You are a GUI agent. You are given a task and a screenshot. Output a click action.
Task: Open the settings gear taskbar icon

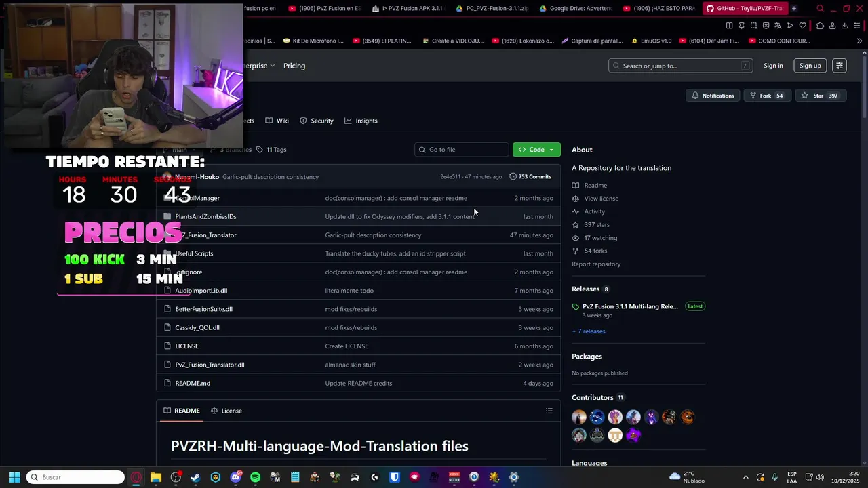coord(514,477)
